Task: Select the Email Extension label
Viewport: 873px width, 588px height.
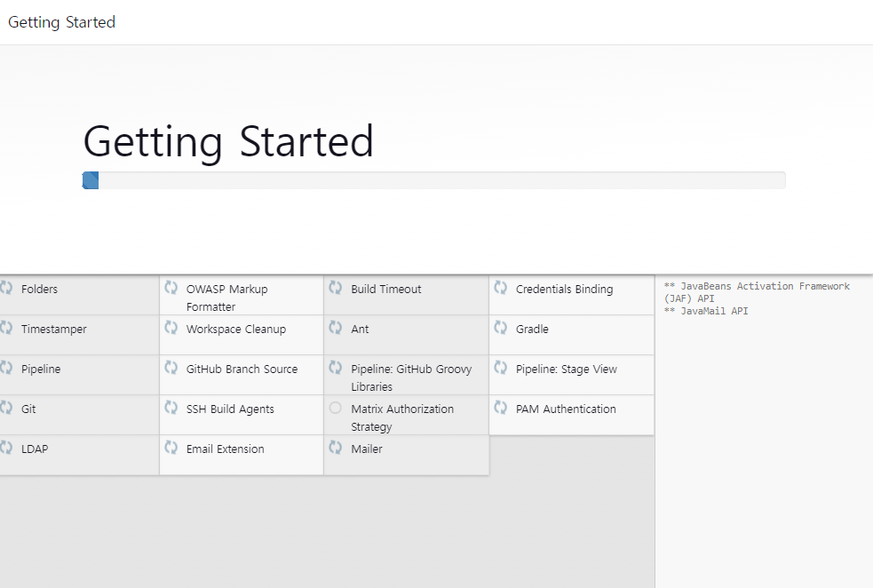Action: [x=225, y=449]
